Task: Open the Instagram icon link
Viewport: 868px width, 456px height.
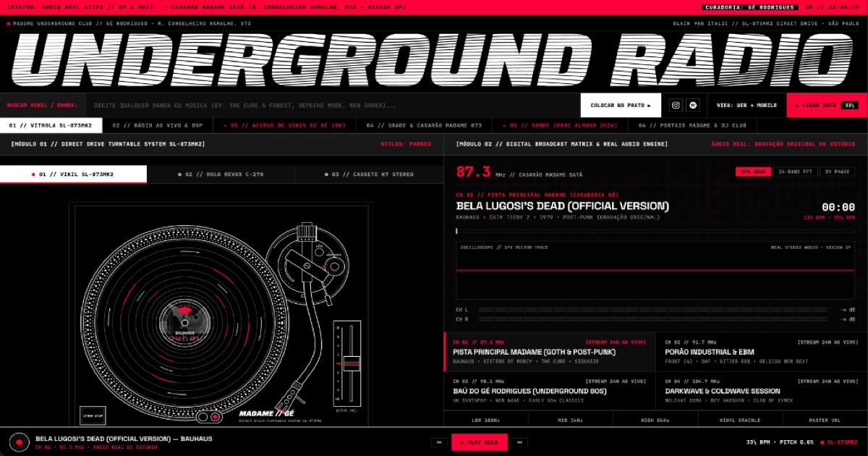Action: (676, 105)
